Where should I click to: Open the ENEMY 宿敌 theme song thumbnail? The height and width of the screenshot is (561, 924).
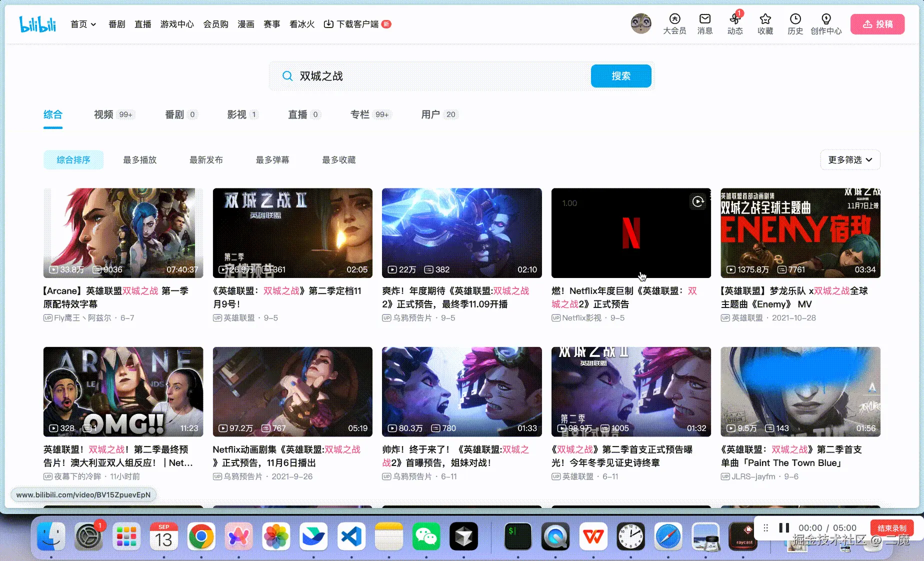(800, 232)
